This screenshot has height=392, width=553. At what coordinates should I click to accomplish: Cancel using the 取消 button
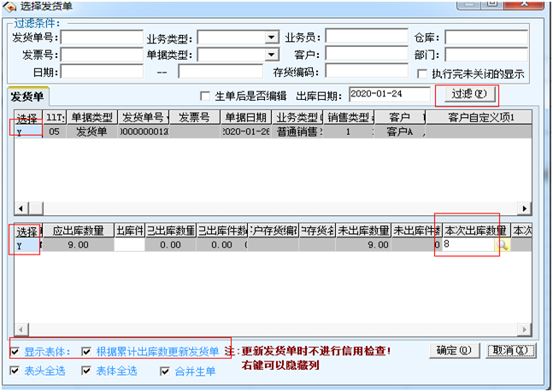pos(511,350)
